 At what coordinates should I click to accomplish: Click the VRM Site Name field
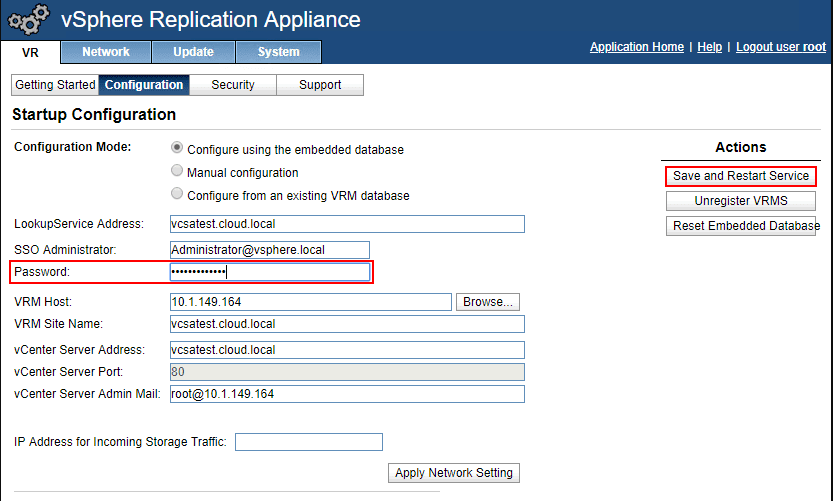point(347,324)
